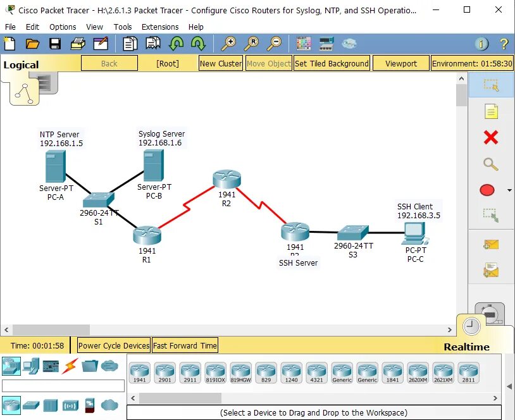Pick the 1841 router device
Screen dimensions: 515x420
click(392, 373)
